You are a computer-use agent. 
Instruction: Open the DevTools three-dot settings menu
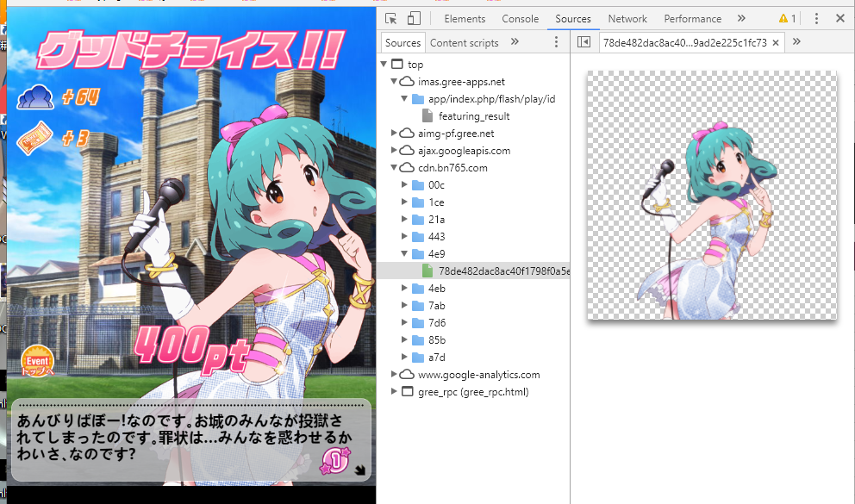point(816,19)
